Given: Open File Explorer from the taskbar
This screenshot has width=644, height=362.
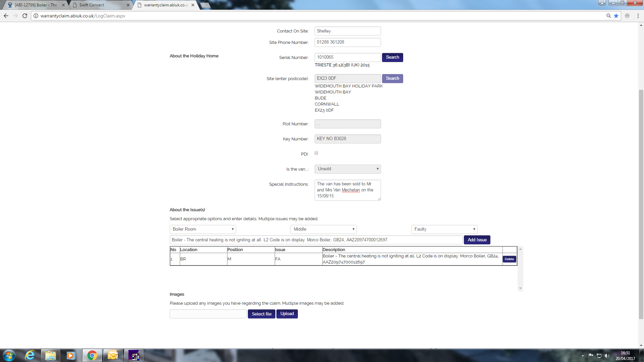Looking at the screenshot, I should click(51, 355).
